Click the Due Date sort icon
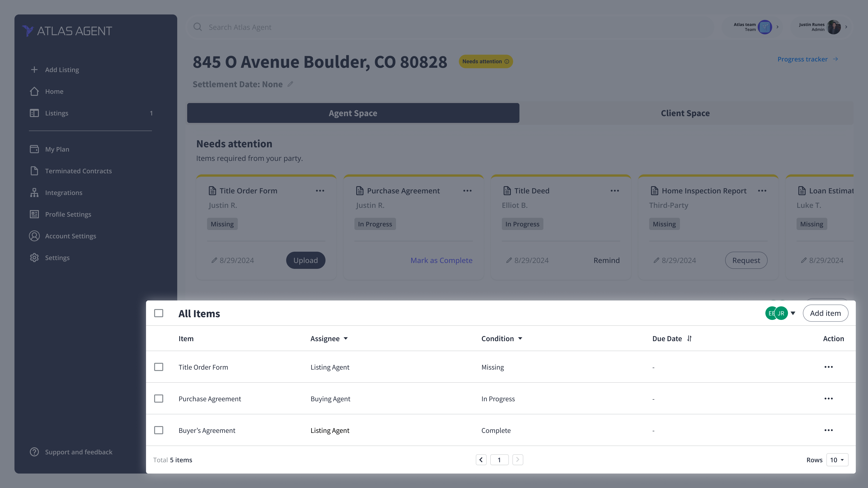The width and height of the screenshot is (868, 488). (x=689, y=339)
